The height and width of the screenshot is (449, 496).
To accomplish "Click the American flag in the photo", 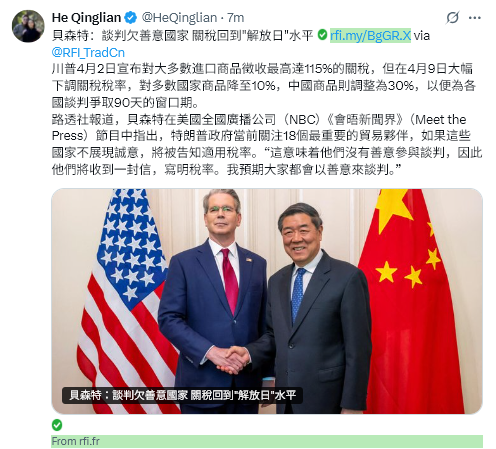I will point(125,300).
